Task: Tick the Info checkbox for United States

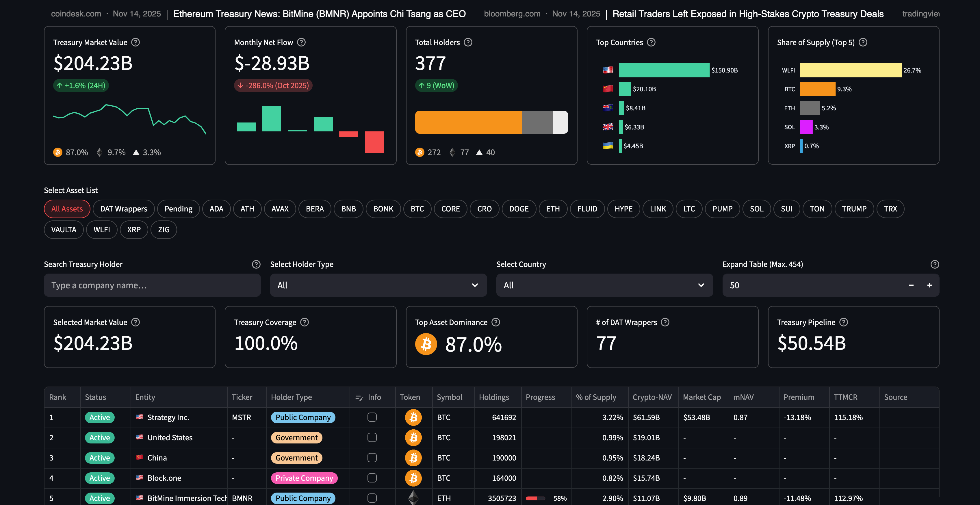Action: 372,438
